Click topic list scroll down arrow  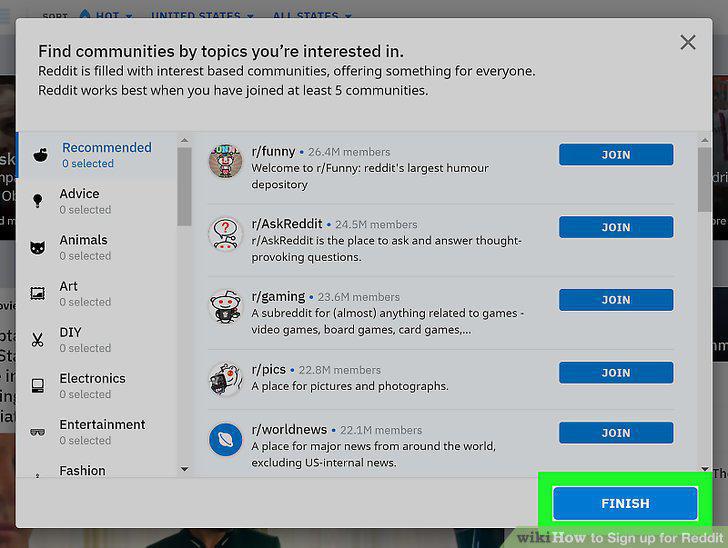[184, 470]
